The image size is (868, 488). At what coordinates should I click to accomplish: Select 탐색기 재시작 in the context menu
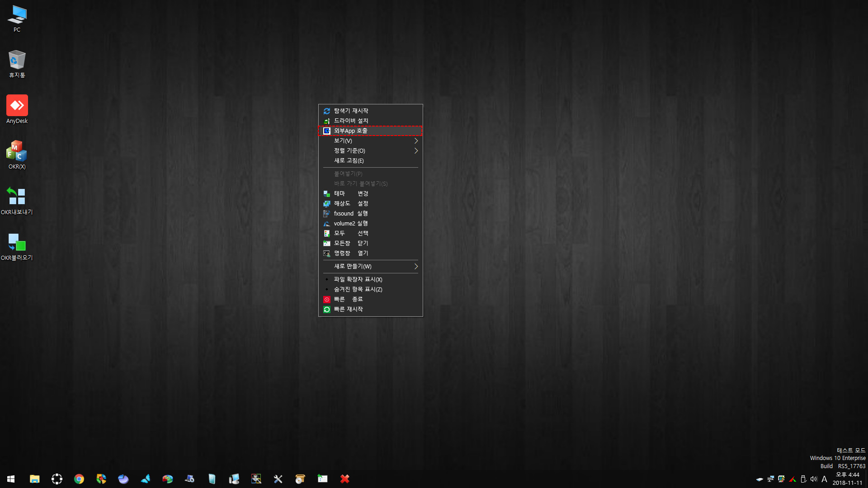pyautogui.click(x=370, y=111)
